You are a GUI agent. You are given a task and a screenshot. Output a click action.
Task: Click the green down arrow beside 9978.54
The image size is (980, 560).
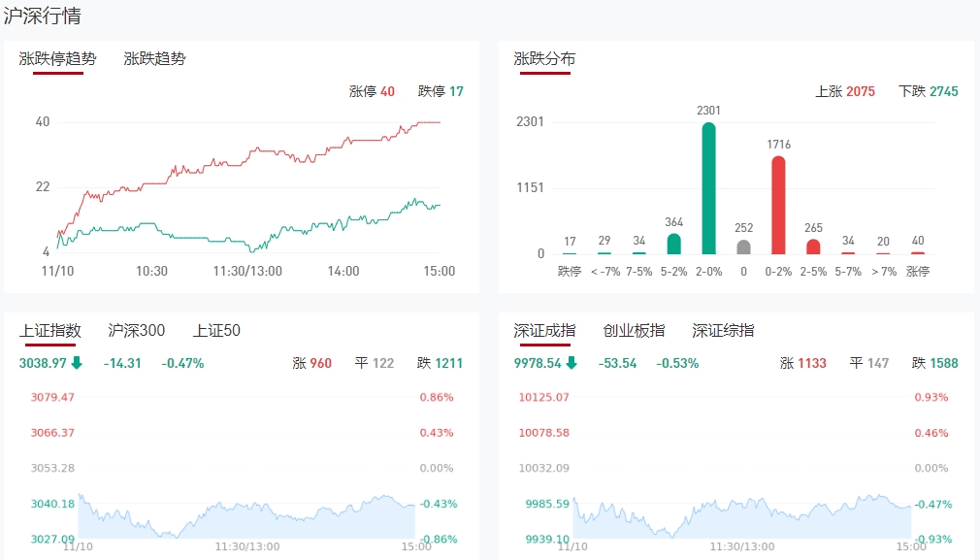click(x=572, y=363)
